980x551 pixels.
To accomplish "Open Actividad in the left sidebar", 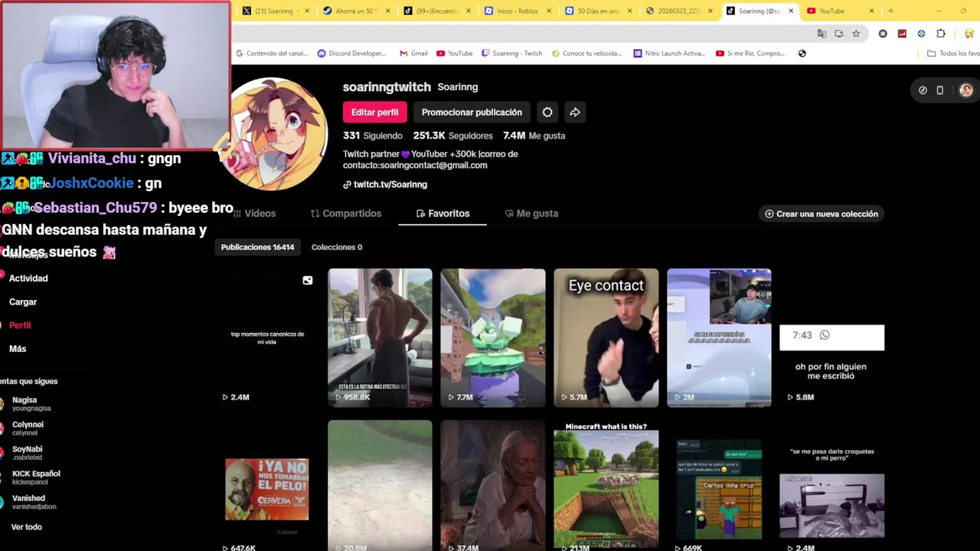I will tap(28, 279).
